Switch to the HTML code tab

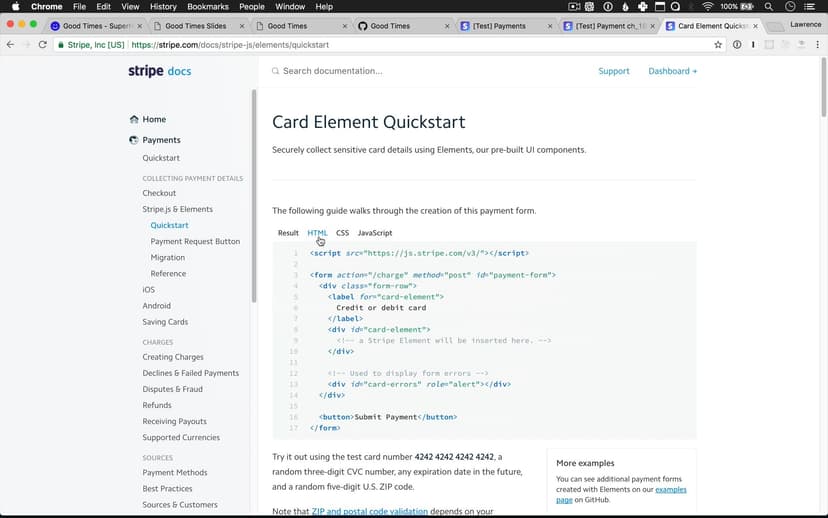(x=317, y=233)
